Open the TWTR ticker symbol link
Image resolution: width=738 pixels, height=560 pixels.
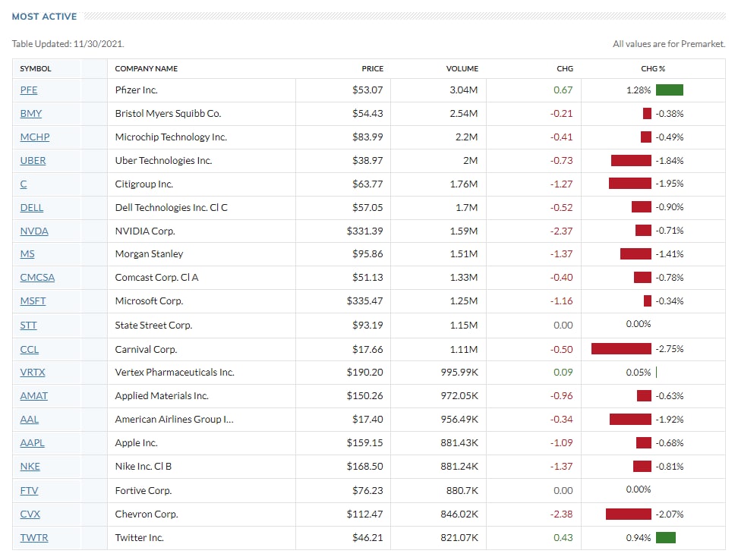click(x=34, y=537)
